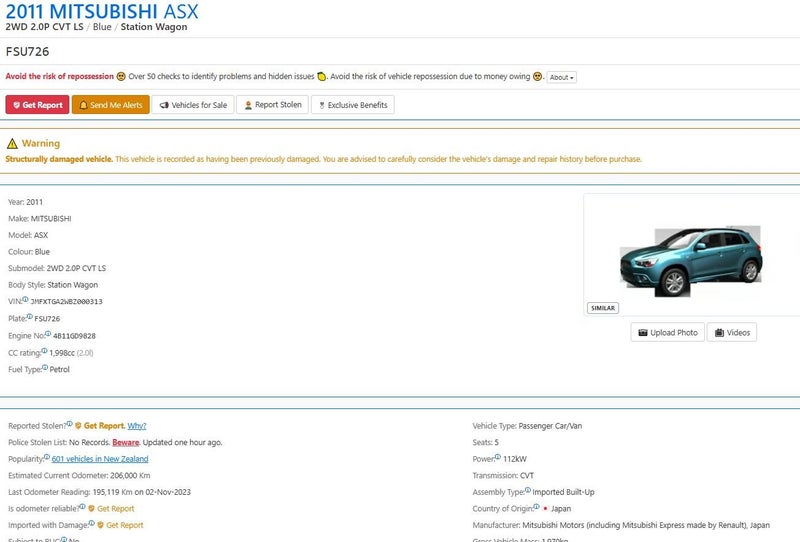Screen dimensions: 800x542
Task: Click the info icon next to Country of Origin
Action: (x=536, y=506)
